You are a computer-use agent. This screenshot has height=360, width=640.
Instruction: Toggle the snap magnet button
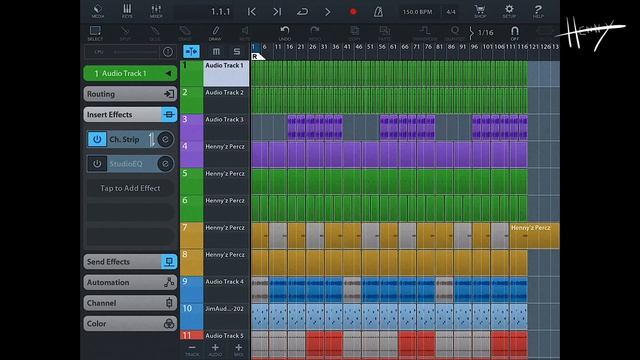[x=515, y=33]
